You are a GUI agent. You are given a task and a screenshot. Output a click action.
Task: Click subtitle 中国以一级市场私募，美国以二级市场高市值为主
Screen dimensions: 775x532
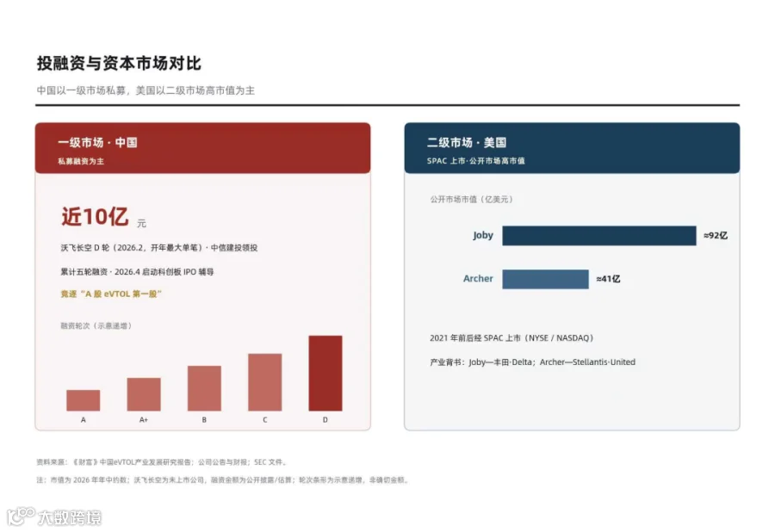coord(146,90)
